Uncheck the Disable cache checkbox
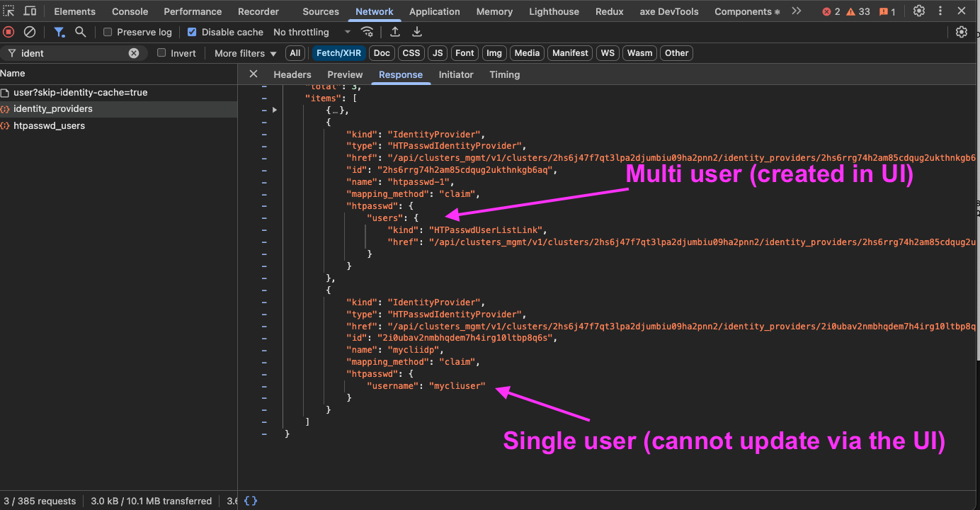Image resolution: width=980 pixels, height=510 pixels. point(192,32)
